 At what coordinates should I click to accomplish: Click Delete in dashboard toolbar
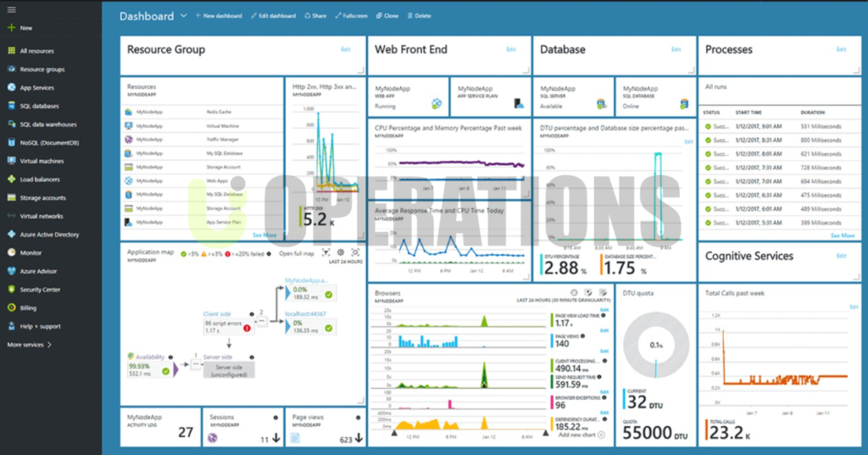coord(419,16)
